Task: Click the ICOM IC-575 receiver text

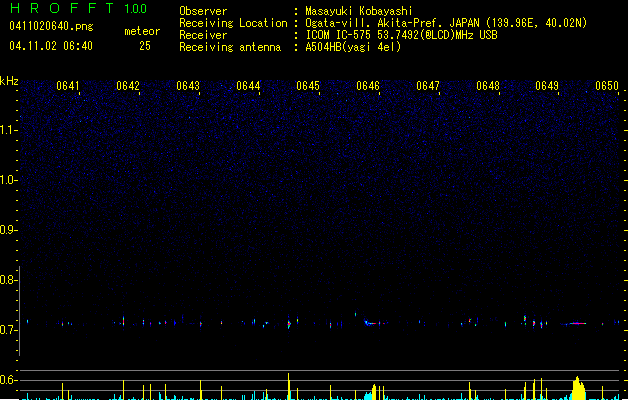Action: tap(402, 35)
